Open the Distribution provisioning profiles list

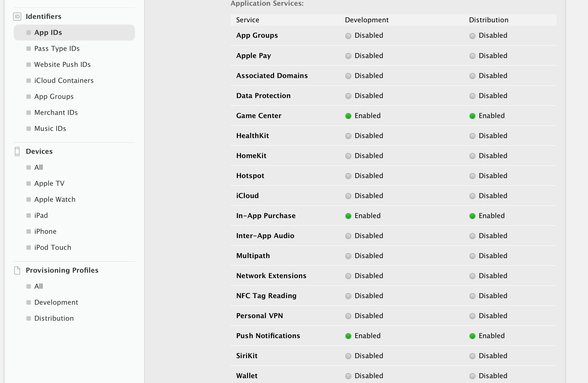pyautogui.click(x=54, y=318)
